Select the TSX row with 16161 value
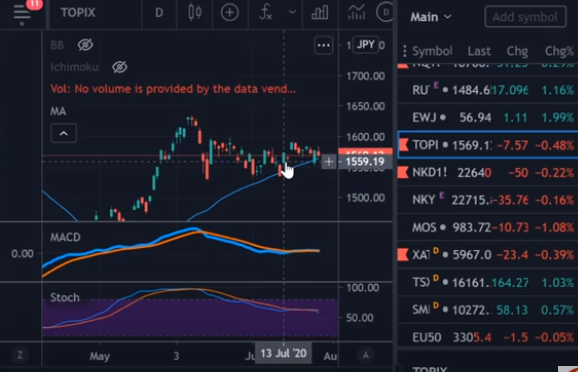The width and height of the screenshot is (578, 372). (x=488, y=282)
